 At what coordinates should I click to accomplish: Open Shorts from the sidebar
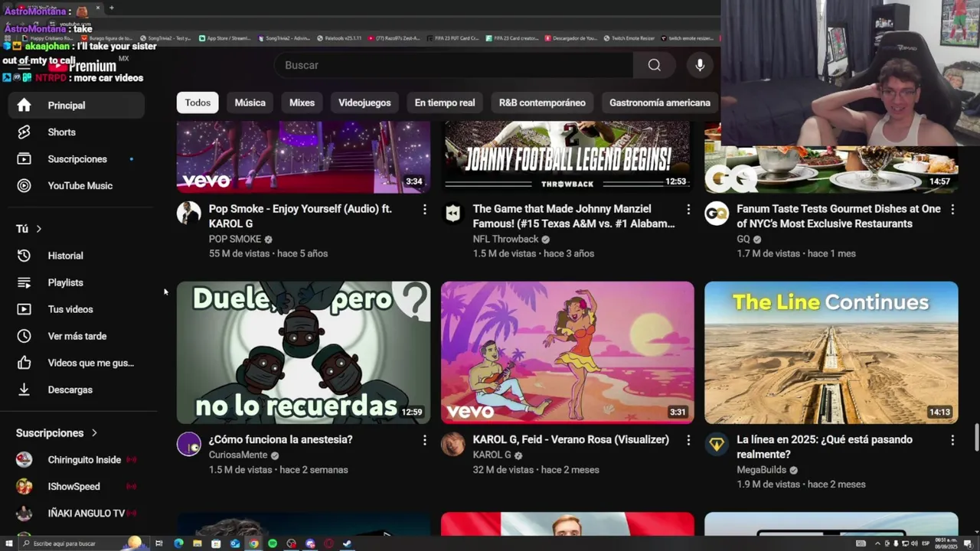[76, 132]
